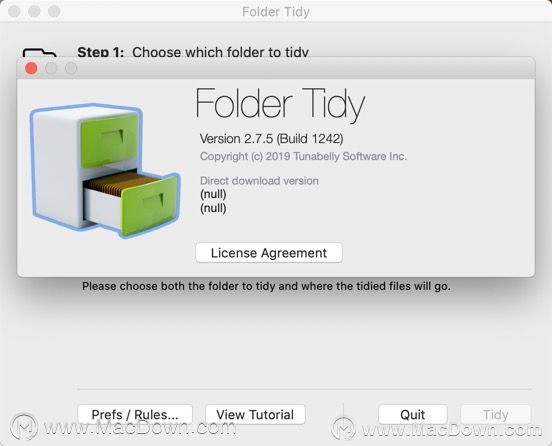Click the Folder Tidy window title bar
The width and height of the screenshot is (552, 446).
276,11
